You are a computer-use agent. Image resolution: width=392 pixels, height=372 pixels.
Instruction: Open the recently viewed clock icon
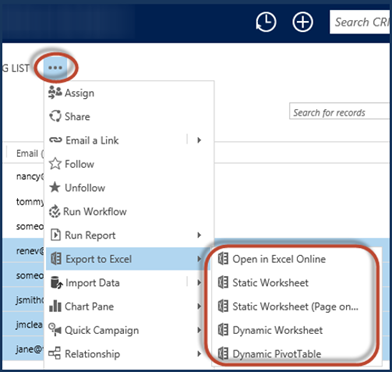click(266, 23)
